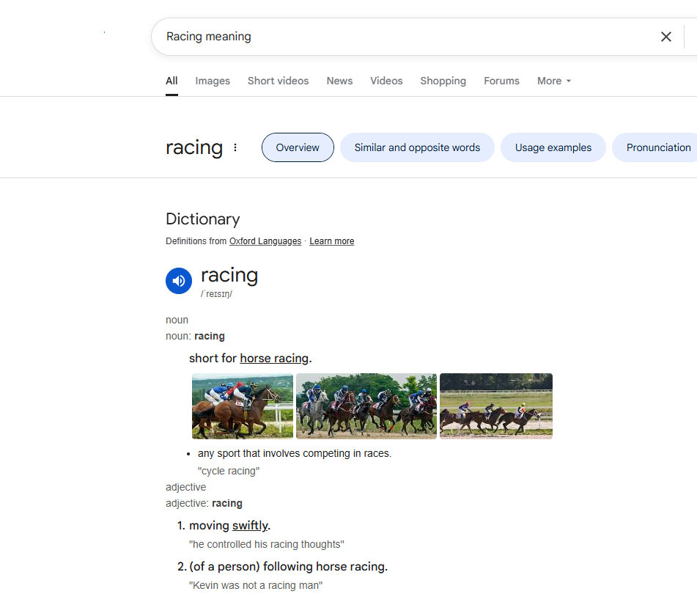Select the Videos tab
697x616 pixels.
pos(386,81)
